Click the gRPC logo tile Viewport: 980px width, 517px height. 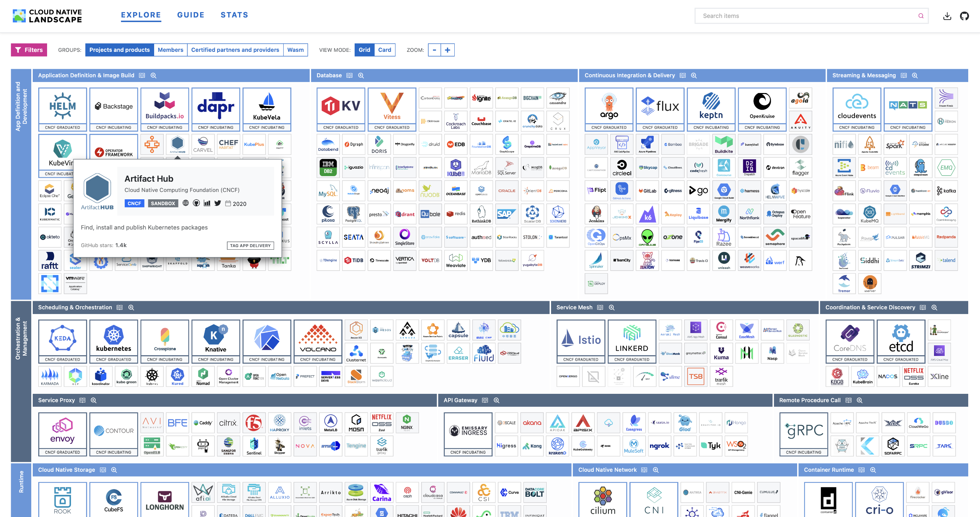pos(803,430)
